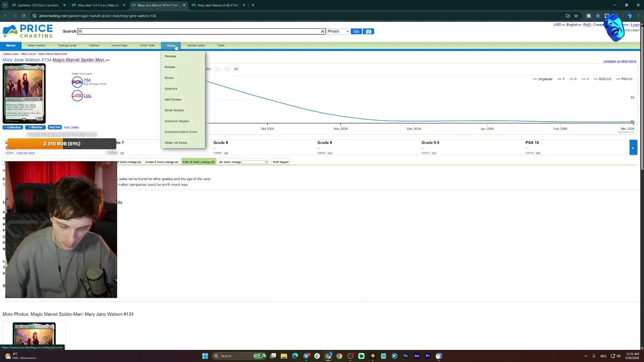Click the blue plus button at the right edge

tap(633, 147)
